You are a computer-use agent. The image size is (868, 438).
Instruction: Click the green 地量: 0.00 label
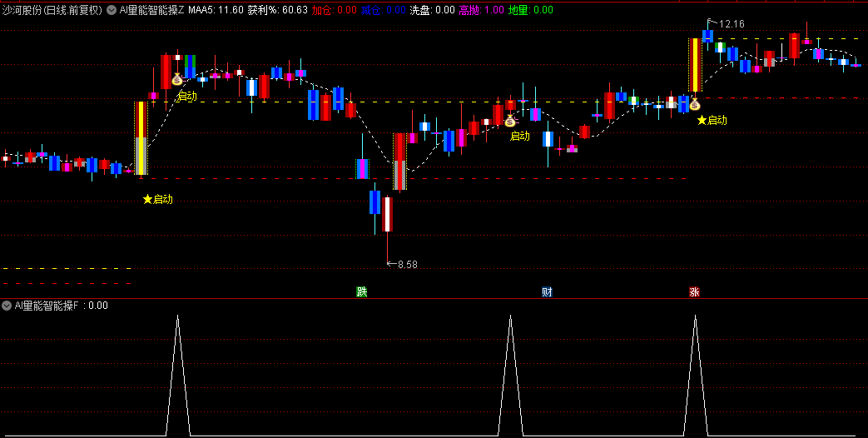coord(530,10)
